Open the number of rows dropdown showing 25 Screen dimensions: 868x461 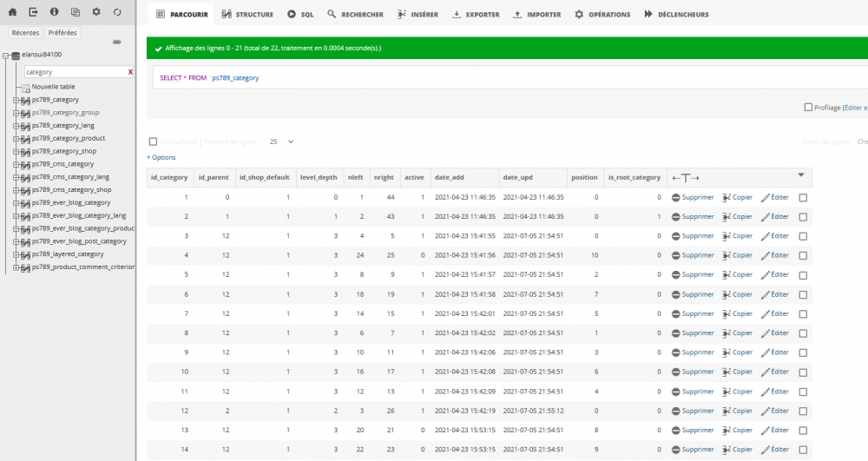(280, 142)
